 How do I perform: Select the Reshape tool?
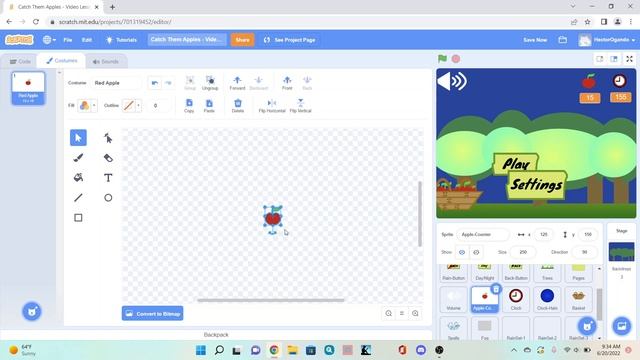[108, 138]
